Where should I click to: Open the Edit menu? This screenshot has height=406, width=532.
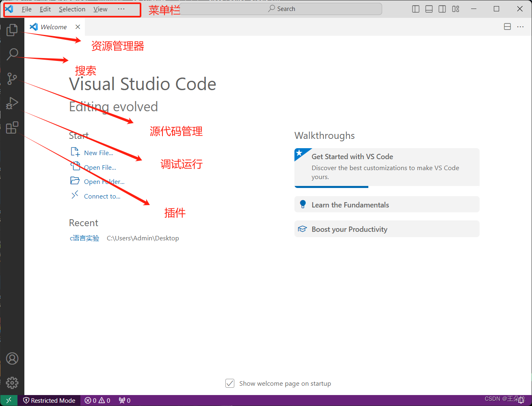(x=45, y=9)
